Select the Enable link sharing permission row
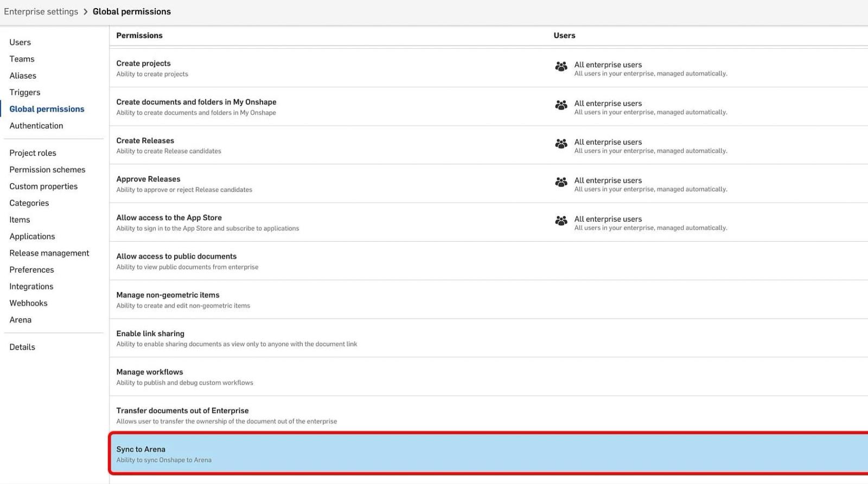Viewport: 868px width, 484px height. [325, 338]
